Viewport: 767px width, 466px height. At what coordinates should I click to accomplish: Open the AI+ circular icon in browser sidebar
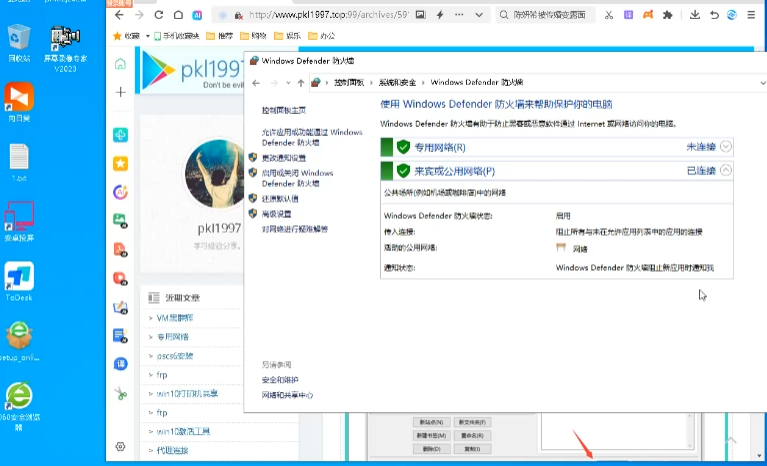120,192
